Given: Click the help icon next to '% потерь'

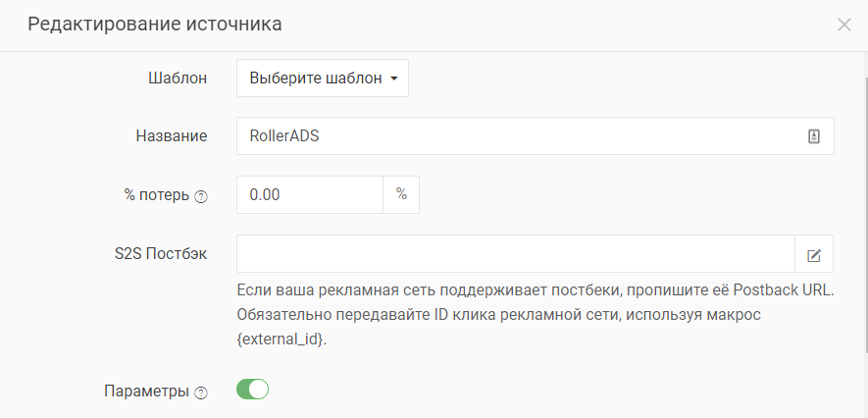Looking at the screenshot, I should tap(201, 196).
